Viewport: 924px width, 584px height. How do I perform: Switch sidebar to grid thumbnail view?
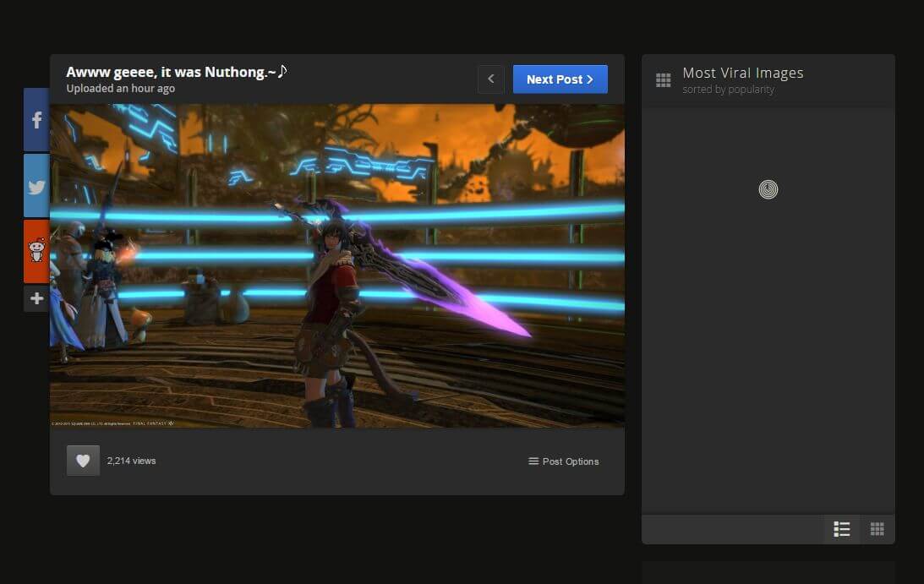877,529
